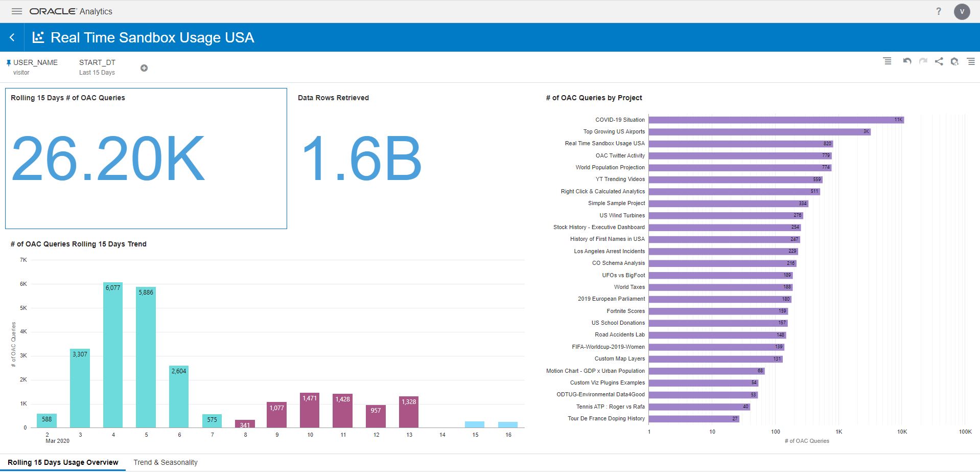Click the refresh data icon
Screen dimensions: 980x472
click(954, 61)
